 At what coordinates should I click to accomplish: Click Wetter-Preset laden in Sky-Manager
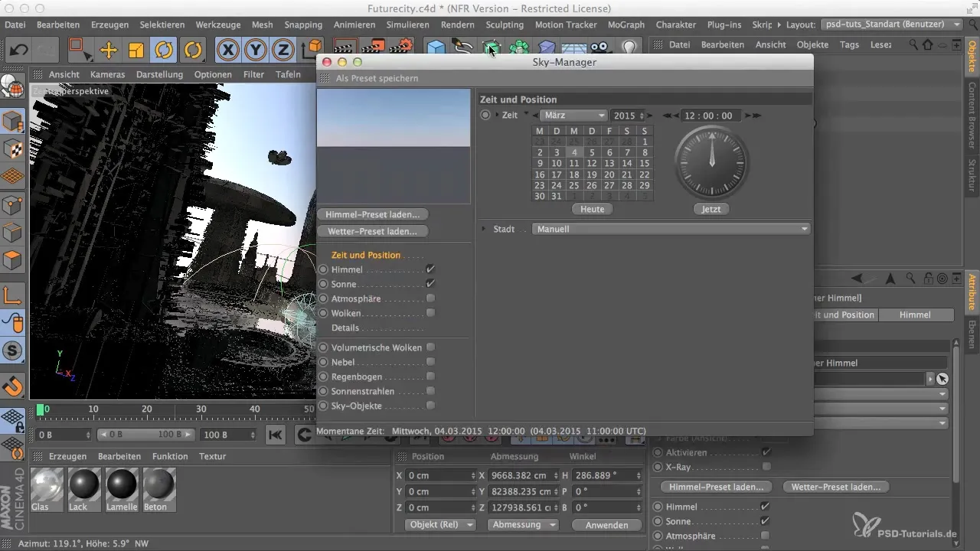372,230
